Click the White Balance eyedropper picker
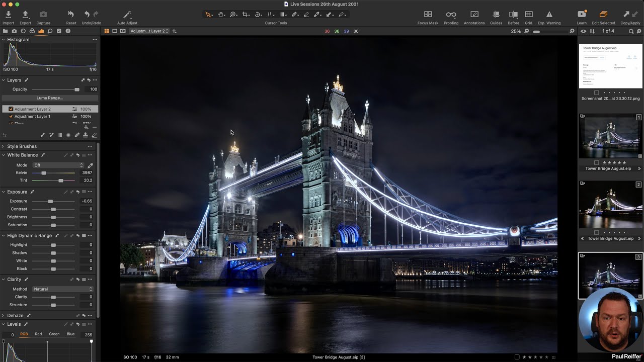The height and width of the screenshot is (362, 644). coord(90,165)
